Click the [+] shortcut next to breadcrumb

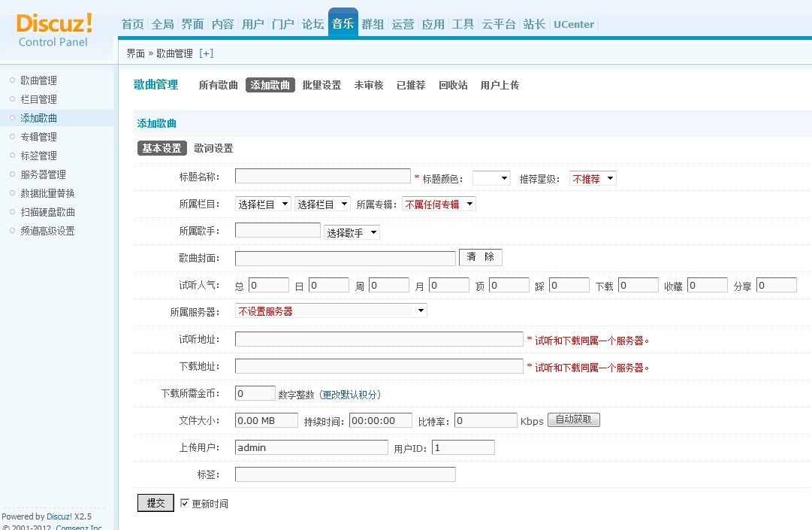(x=206, y=53)
